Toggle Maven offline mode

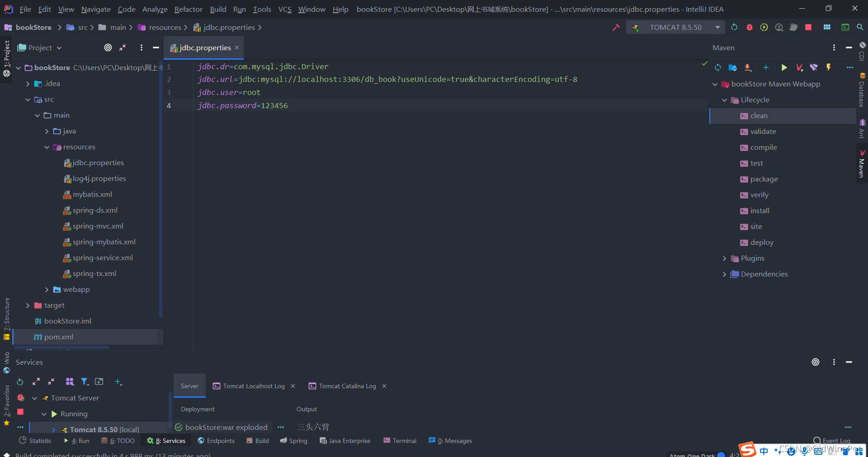tap(814, 67)
